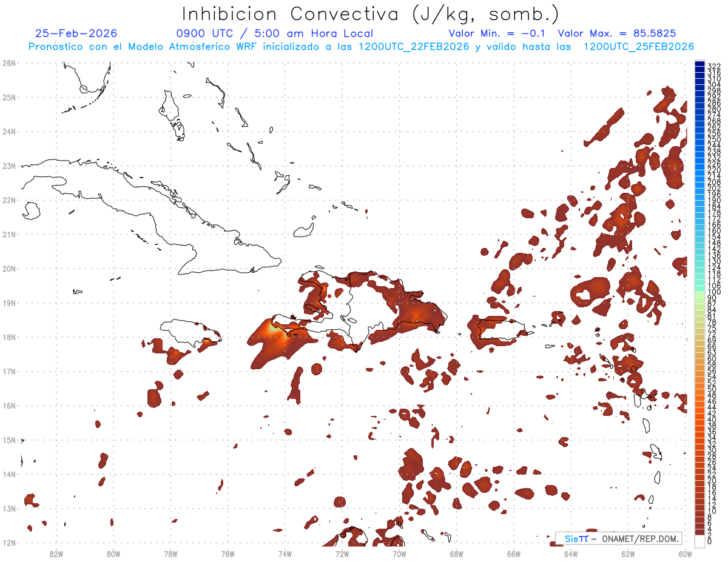This screenshot has height=562, width=728.
Task: Click the colorbar swatch for value 202
Action: [699, 186]
